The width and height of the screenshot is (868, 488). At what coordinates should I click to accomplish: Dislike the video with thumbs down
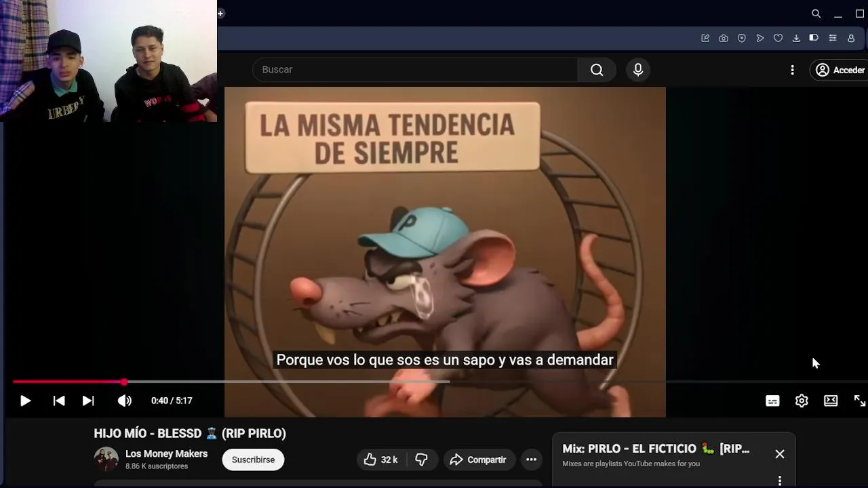[x=421, y=460]
